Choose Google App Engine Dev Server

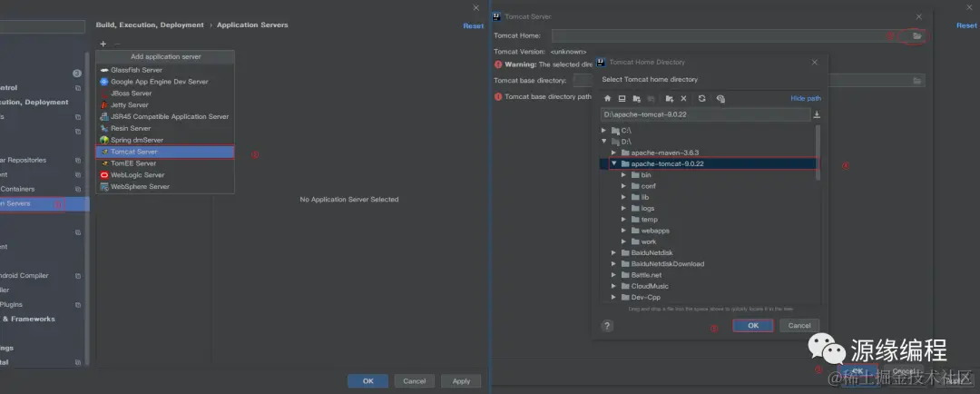165,82
